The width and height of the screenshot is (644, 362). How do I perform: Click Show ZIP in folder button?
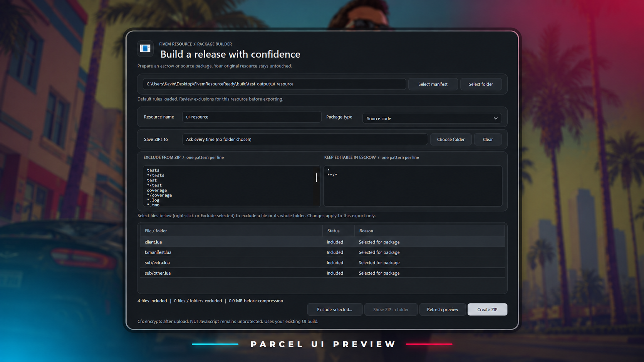(391, 310)
